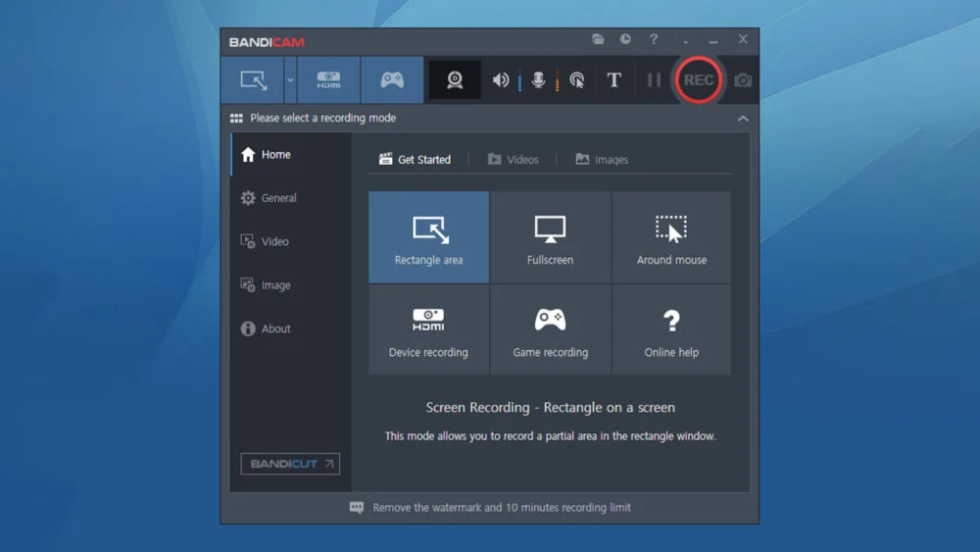This screenshot has width=980, height=552.
Task: Choose the Fullscreen recording tile
Action: coord(550,237)
